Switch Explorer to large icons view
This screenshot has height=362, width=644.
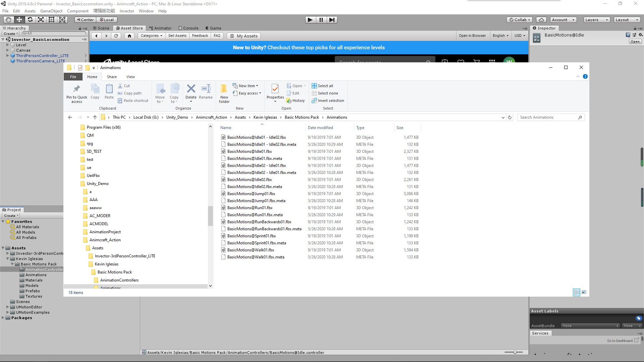pyautogui.click(x=584, y=292)
